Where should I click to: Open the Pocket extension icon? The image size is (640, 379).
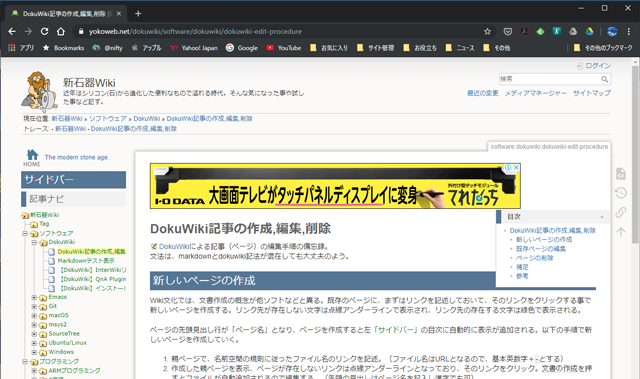508,31
